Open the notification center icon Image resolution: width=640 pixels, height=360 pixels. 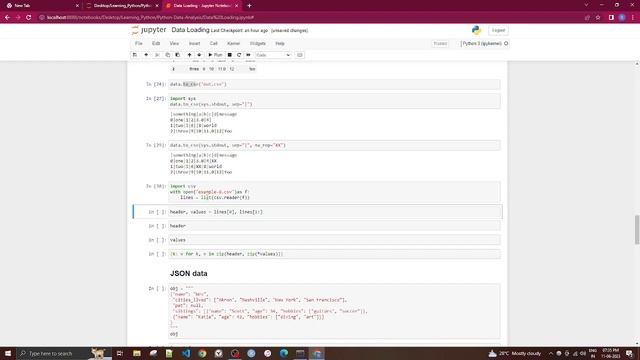click(630, 353)
